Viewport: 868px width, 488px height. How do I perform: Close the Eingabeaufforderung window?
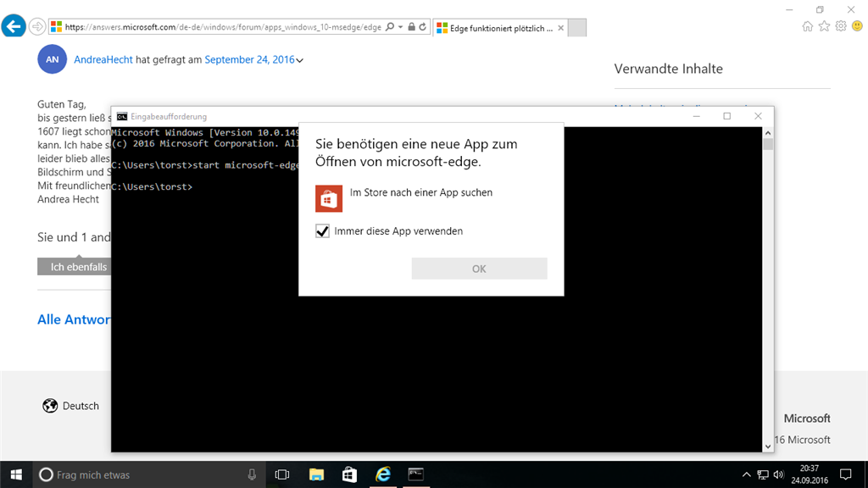tap(758, 116)
